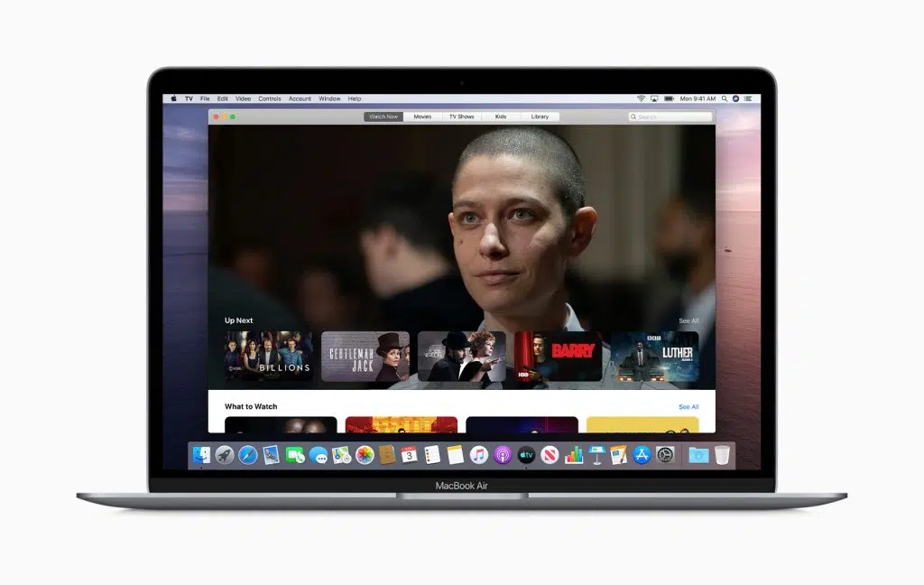924x585 pixels.
Task: Select the Library tab
Action: (540, 116)
